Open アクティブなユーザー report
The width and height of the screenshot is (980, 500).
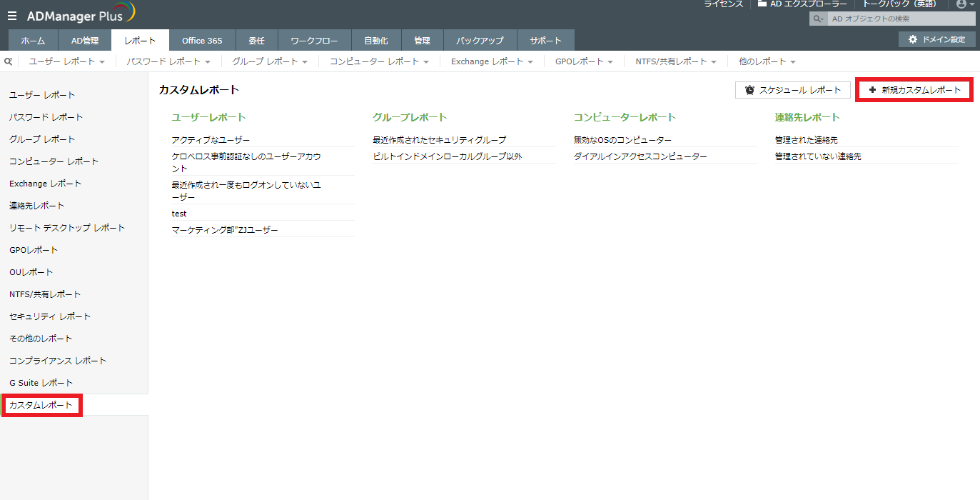(x=211, y=140)
